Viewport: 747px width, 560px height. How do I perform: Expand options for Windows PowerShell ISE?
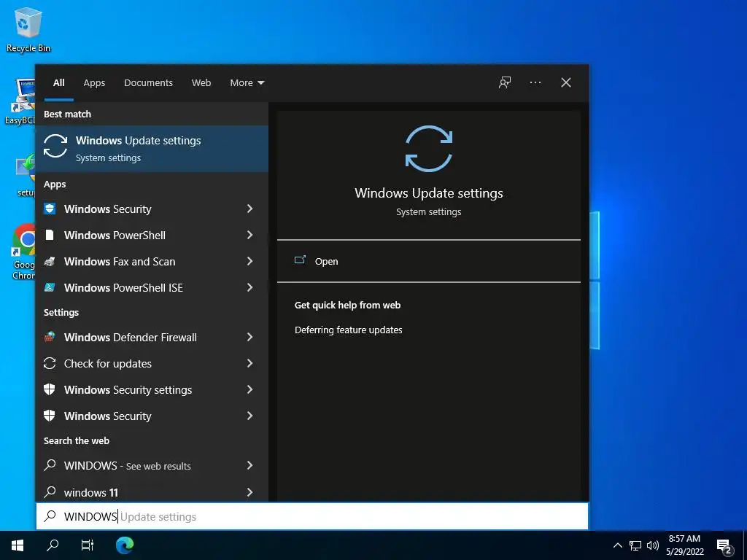click(x=249, y=287)
